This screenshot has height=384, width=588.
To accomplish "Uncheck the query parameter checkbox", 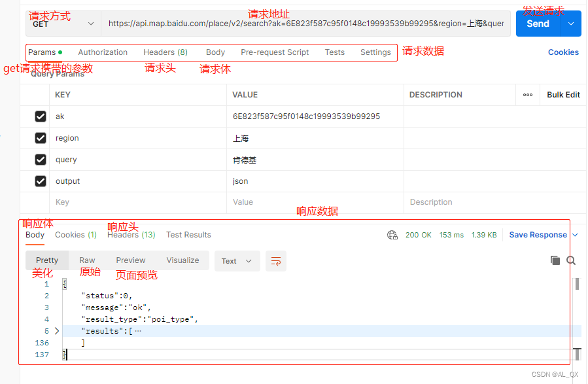I will 41,160.
